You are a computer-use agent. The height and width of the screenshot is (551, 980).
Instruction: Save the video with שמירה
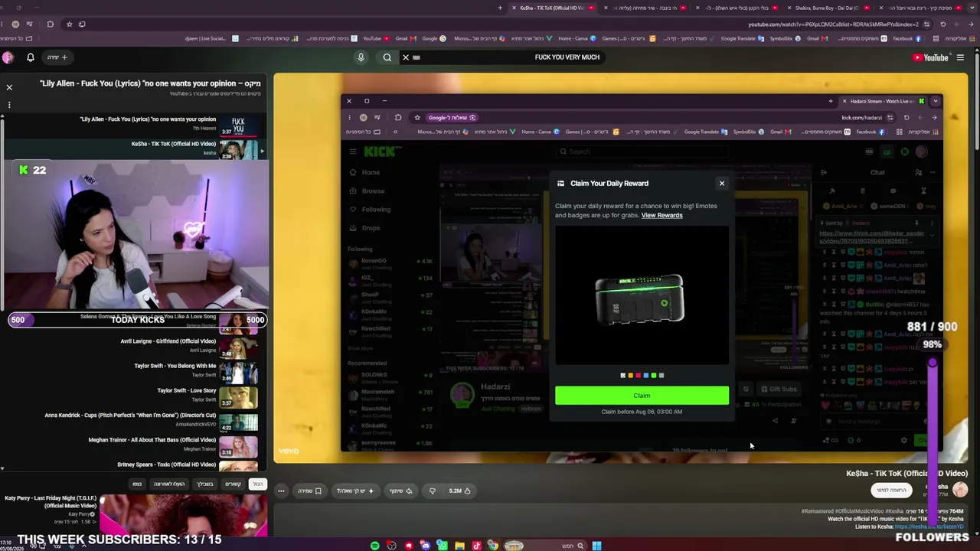pos(309,491)
